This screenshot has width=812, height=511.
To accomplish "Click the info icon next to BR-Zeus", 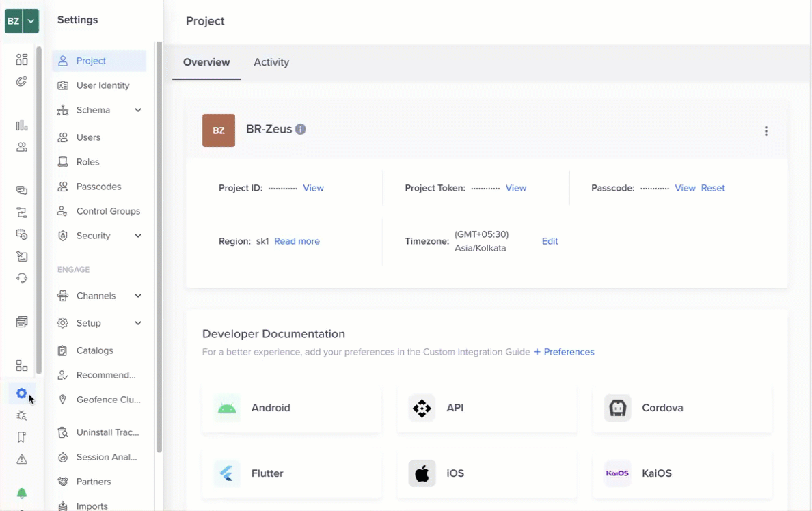I will point(300,129).
